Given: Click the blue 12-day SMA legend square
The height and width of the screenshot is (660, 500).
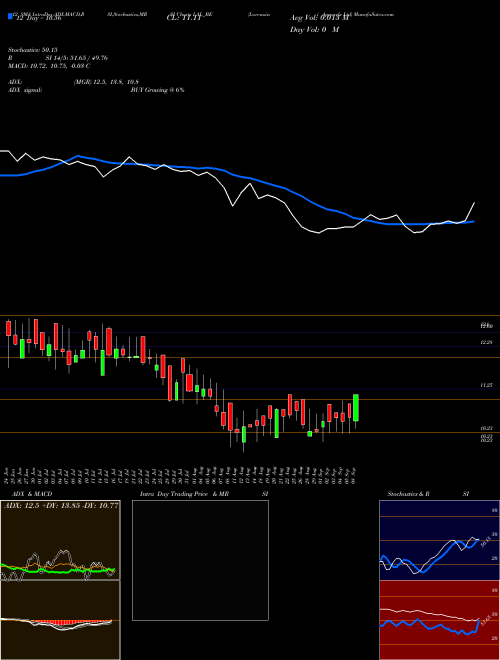Looking at the screenshot, I should pyautogui.click(x=10, y=16).
